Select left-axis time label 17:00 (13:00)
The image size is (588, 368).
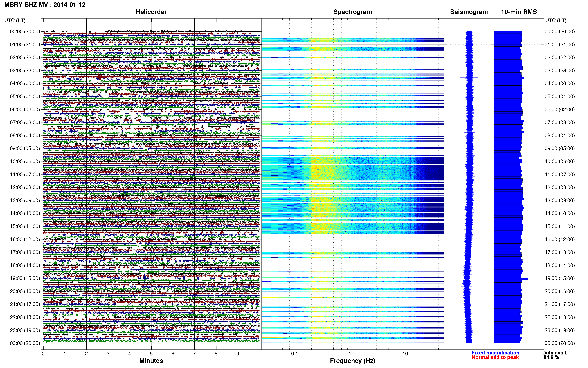25,252
